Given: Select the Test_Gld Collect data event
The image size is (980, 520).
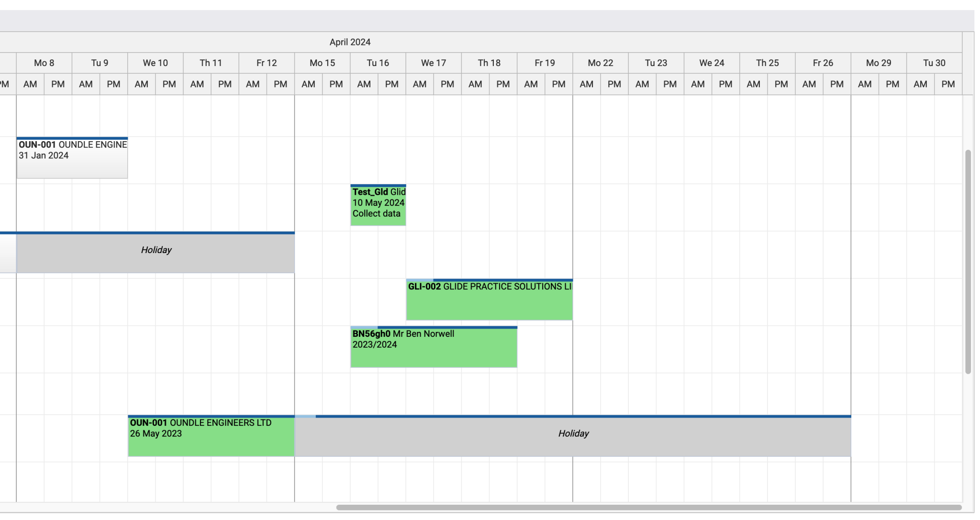Looking at the screenshot, I should (x=378, y=205).
